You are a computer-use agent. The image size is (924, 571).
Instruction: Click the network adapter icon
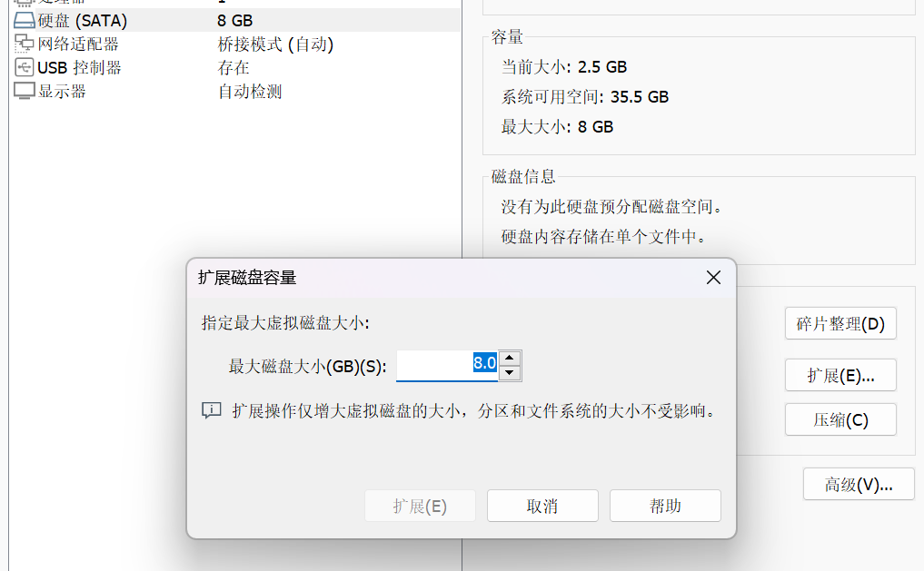(25, 44)
